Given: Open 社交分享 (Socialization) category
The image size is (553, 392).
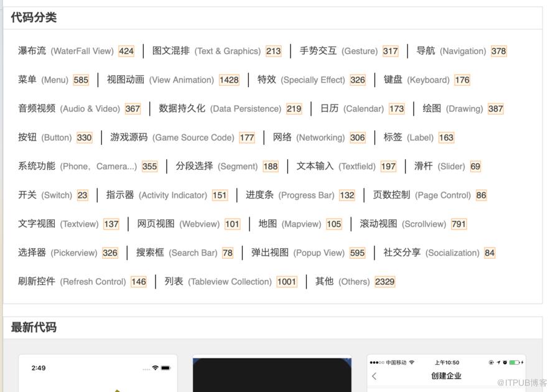Looking at the screenshot, I should [x=431, y=253].
